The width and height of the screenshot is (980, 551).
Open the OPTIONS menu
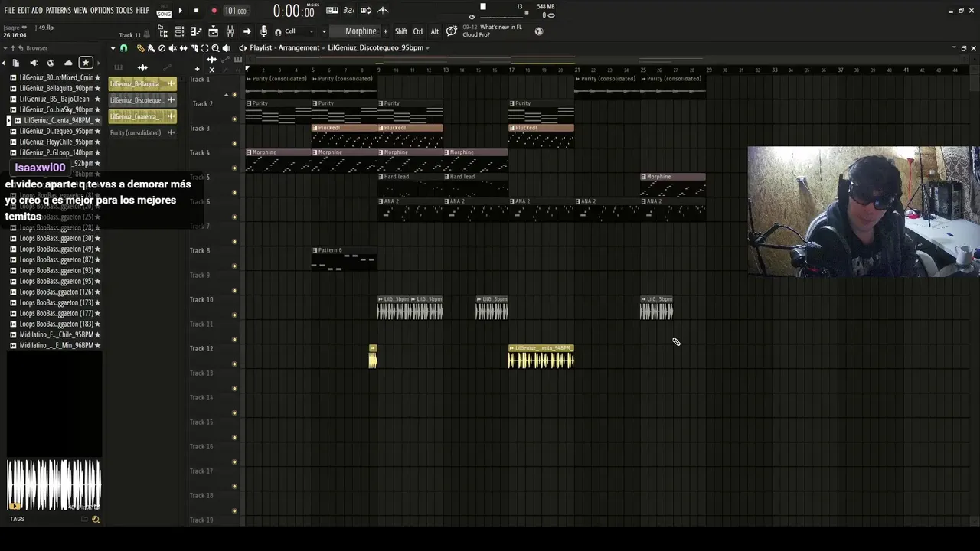102,11
